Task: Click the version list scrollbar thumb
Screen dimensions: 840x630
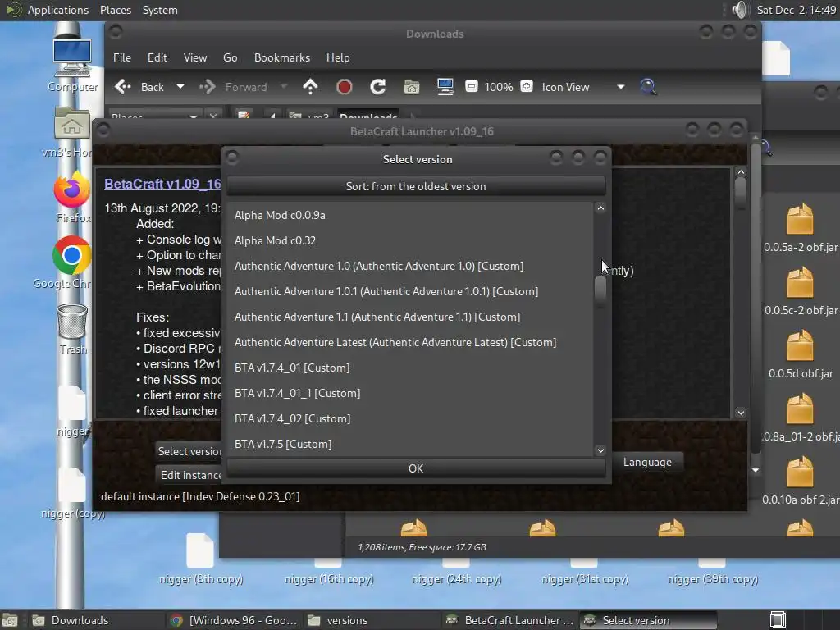Action: tap(600, 292)
